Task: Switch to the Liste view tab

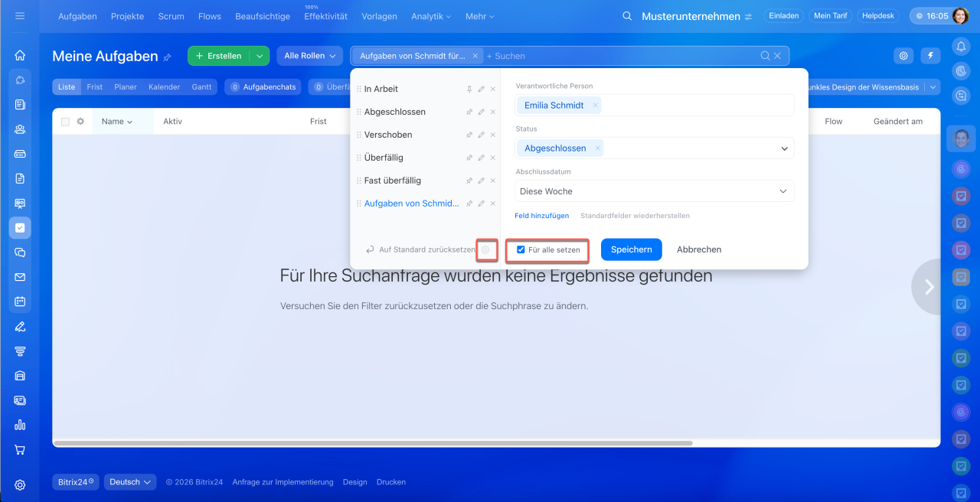Action: [67, 87]
